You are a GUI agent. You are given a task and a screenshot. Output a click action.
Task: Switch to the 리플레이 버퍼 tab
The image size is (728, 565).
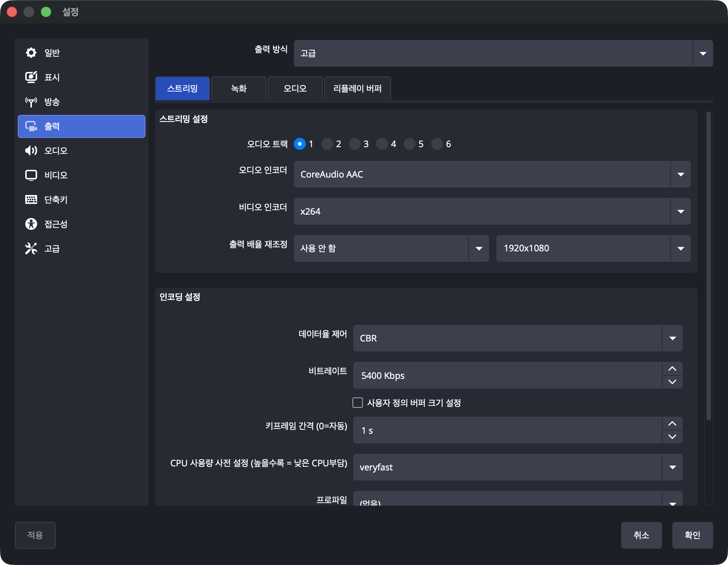[x=358, y=88]
